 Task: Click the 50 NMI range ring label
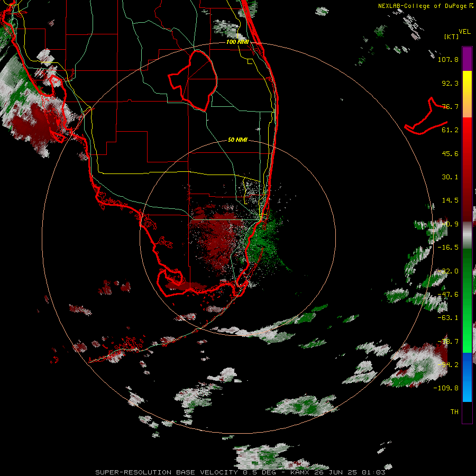coord(237,140)
